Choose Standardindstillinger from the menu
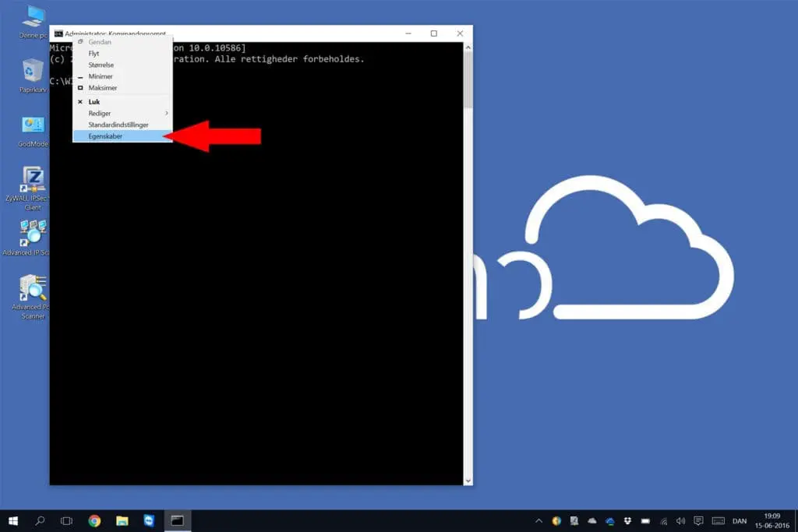Image resolution: width=798 pixels, height=532 pixels. 118,125
